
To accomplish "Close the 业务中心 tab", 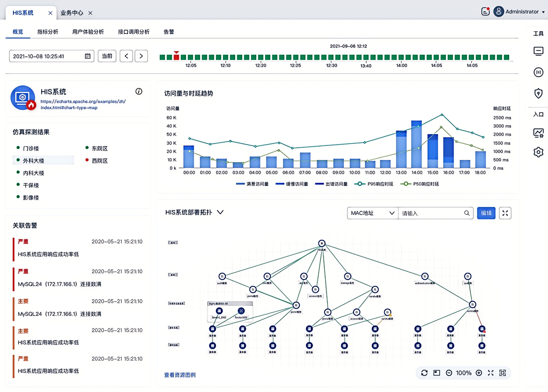I will tap(90, 13).
